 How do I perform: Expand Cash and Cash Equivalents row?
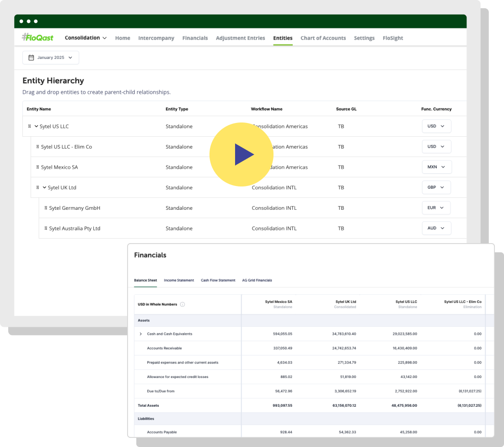click(x=140, y=334)
